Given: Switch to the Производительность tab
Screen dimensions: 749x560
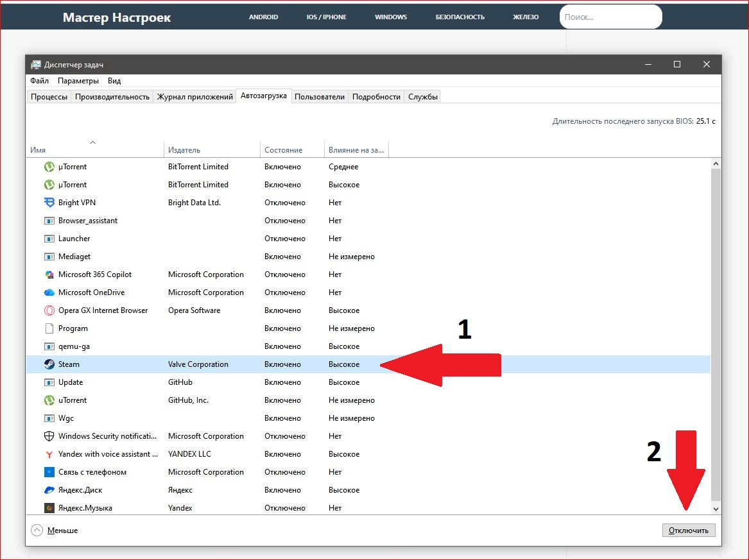Looking at the screenshot, I should (x=112, y=96).
